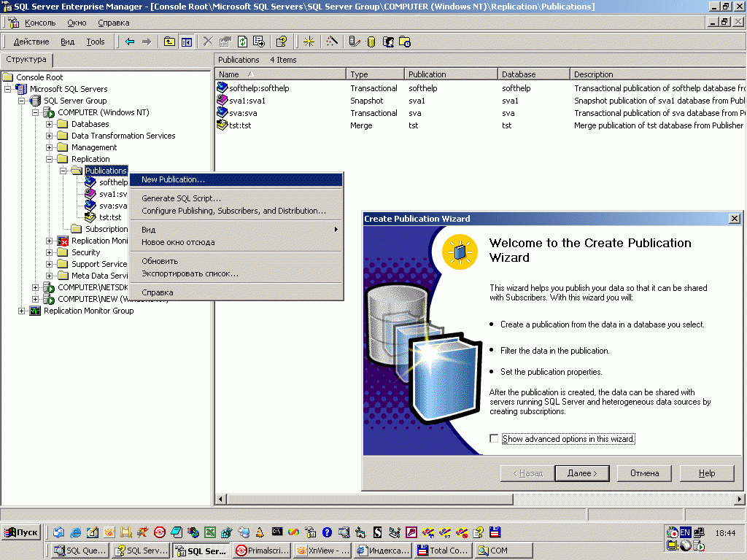
Task: Run the wizard wand toolbar icon
Action: pyautogui.click(x=332, y=42)
